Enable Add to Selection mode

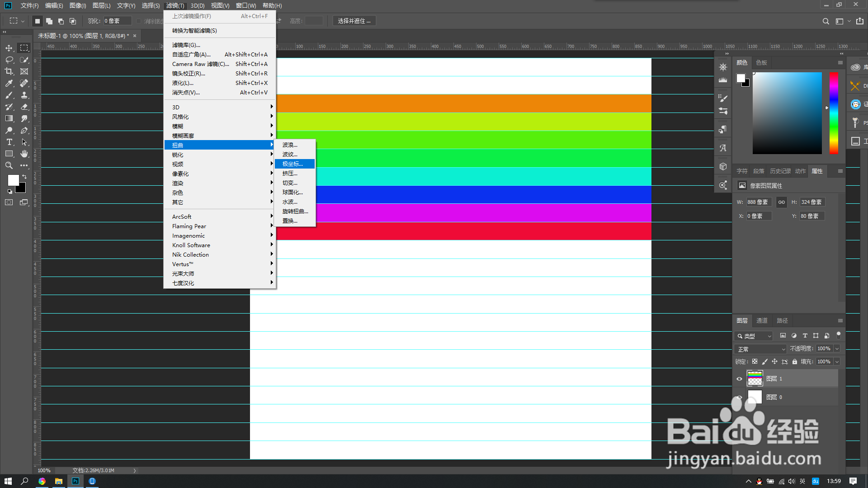[x=49, y=21]
